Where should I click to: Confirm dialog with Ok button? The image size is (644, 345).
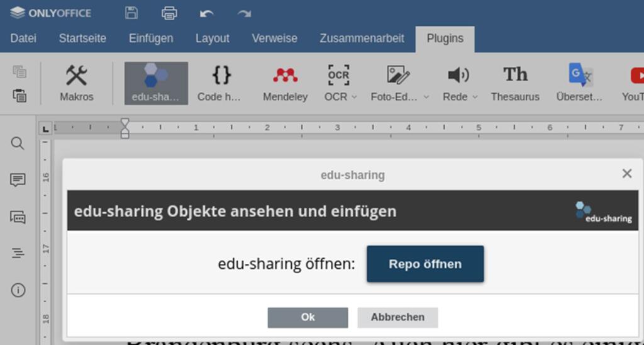(308, 317)
